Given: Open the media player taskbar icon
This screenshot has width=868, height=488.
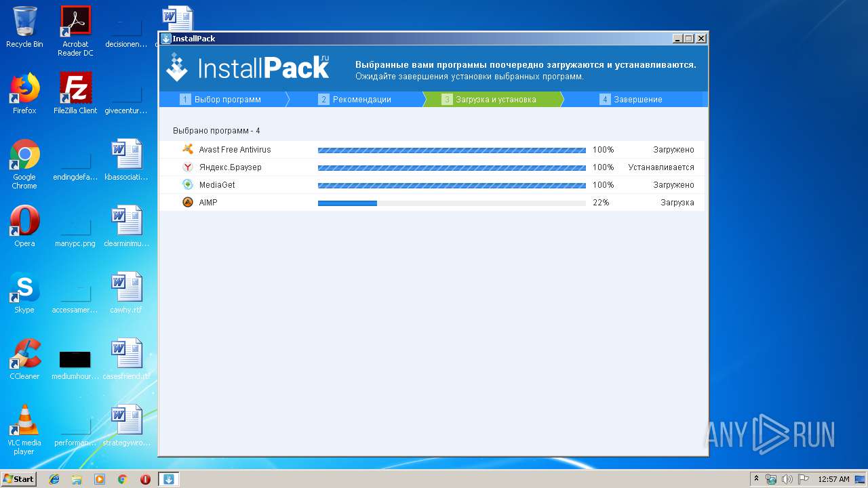Looking at the screenshot, I should point(100,479).
